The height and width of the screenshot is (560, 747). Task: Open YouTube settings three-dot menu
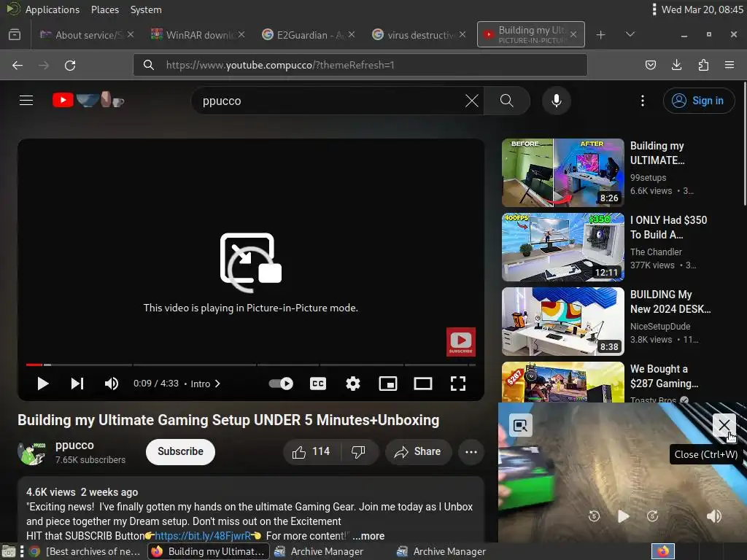[x=643, y=101]
